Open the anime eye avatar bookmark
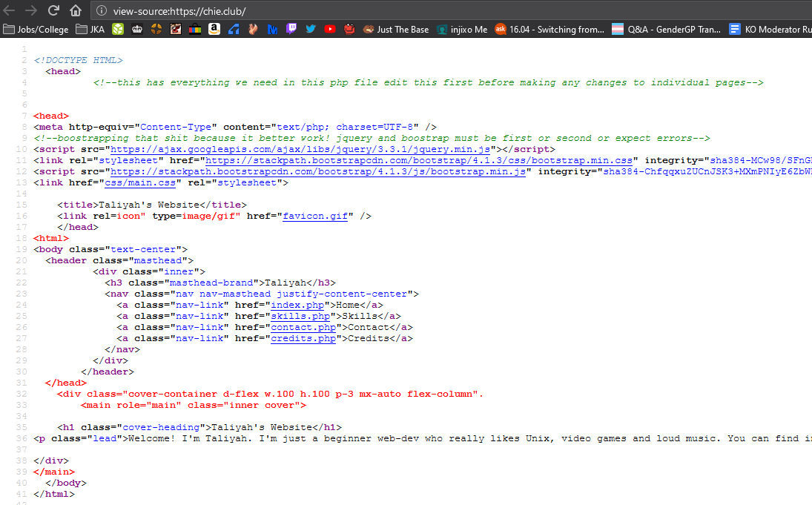This screenshot has height=505, width=812. [176, 30]
